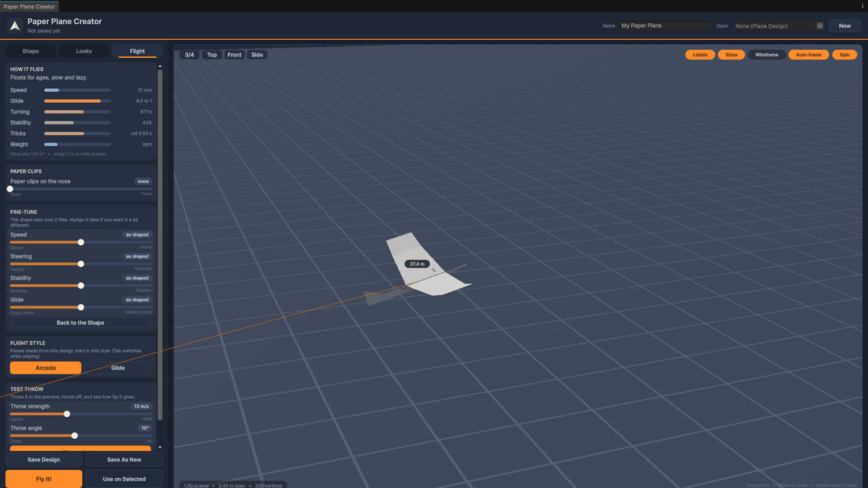
Task: Click the paper plane model in viewport
Action: click(x=427, y=267)
